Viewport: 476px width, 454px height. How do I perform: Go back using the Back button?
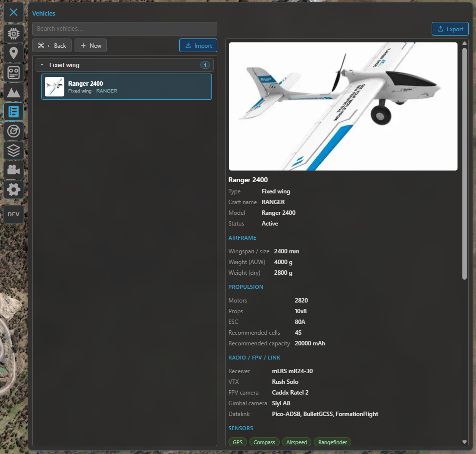click(52, 45)
